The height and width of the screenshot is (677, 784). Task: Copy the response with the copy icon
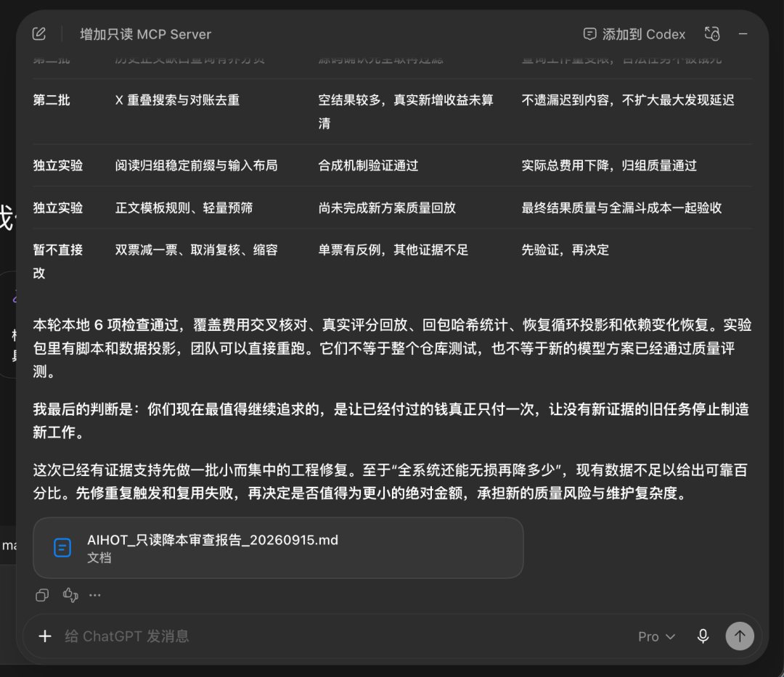[42, 594]
